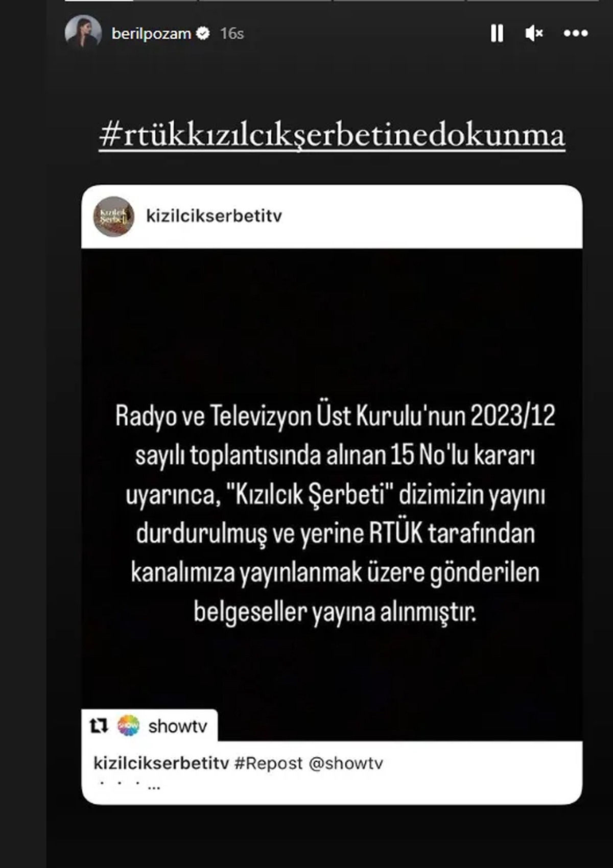Click the colorful Show TV logo
Screen dimensions: 613x868
point(128,726)
